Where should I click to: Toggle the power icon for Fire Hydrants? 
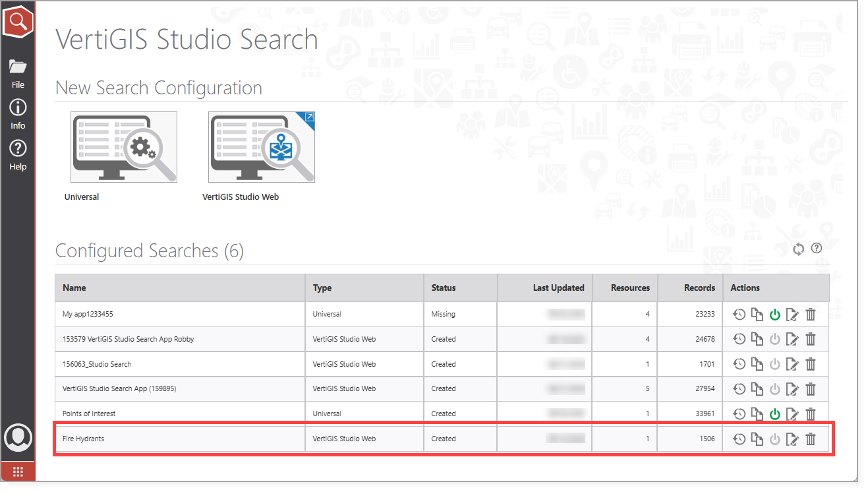click(x=775, y=439)
